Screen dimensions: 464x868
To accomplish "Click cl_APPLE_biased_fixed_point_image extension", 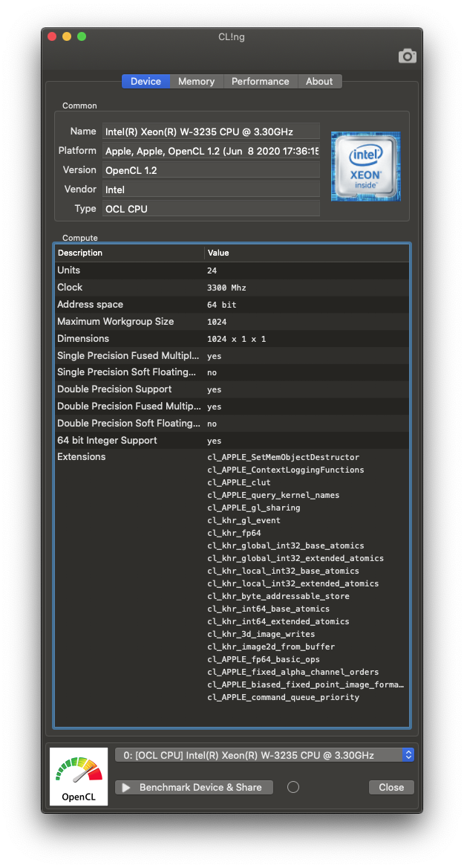I will [x=306, y=684].
